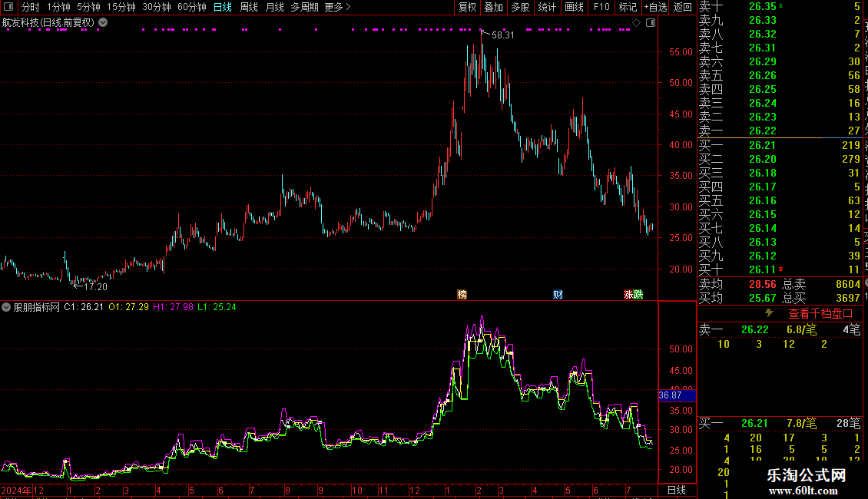Screen dimensions: 868x499
Task: Click the 买九 26.12 order row
Action: tap(780, 256)
